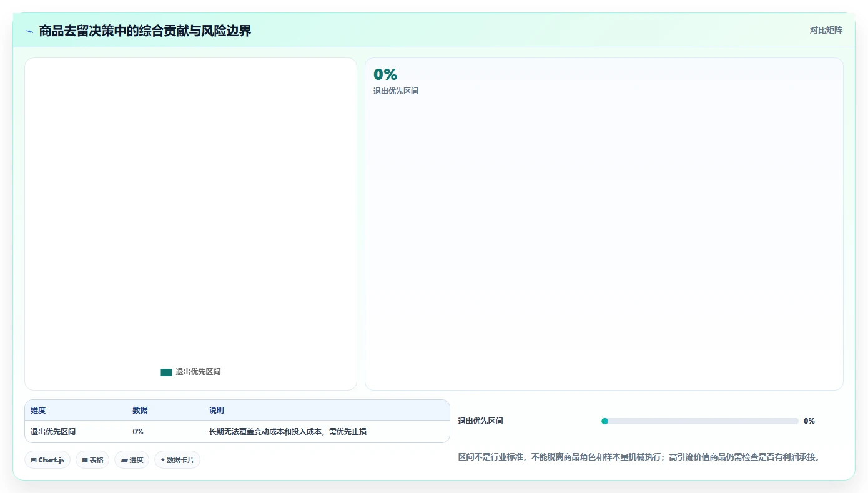Click the grey progress bar track
868x493 pixels.
coord(700,421)
